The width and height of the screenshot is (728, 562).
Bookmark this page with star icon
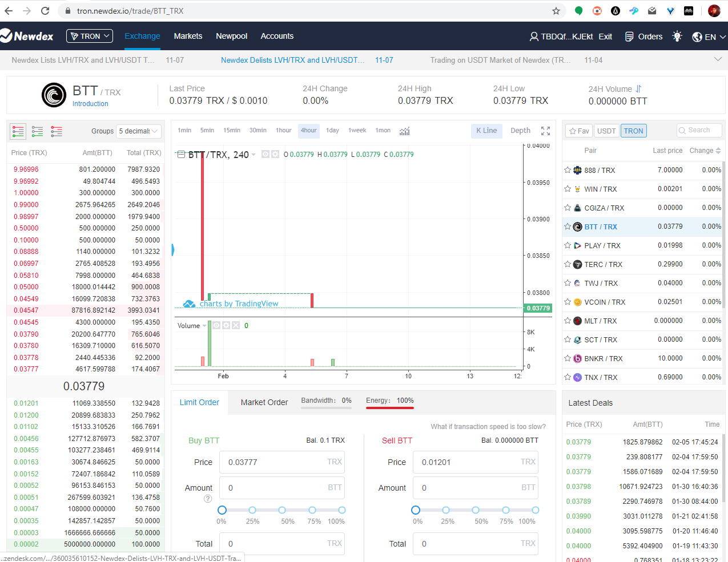coord(556,11)
